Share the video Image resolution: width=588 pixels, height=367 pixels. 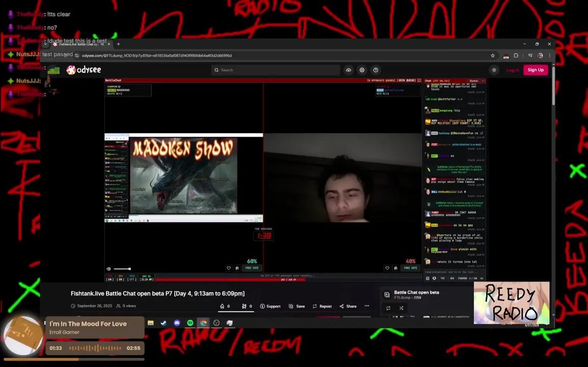click(x=348, y=306)
